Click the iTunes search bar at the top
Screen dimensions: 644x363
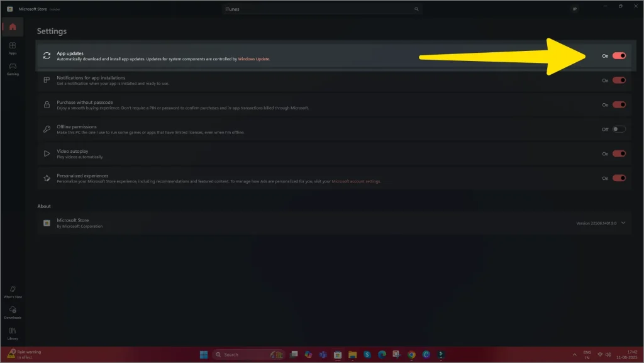point(321,9)
